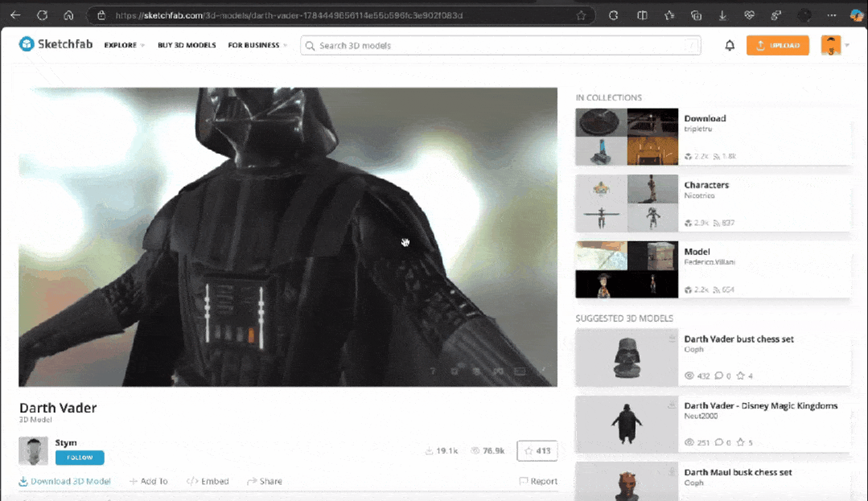Expand the For Business menu

pyautogui.click(x=257, y=45)
